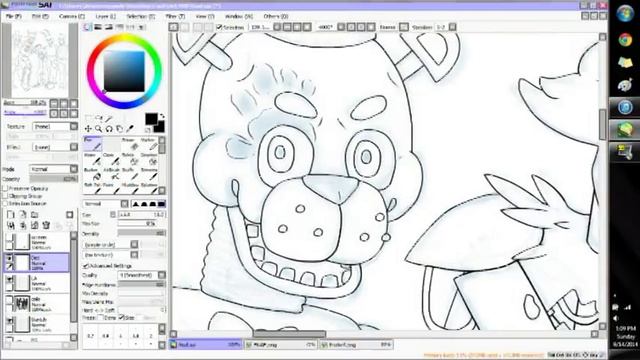Click the foreground black color swatch

point(151,119)
